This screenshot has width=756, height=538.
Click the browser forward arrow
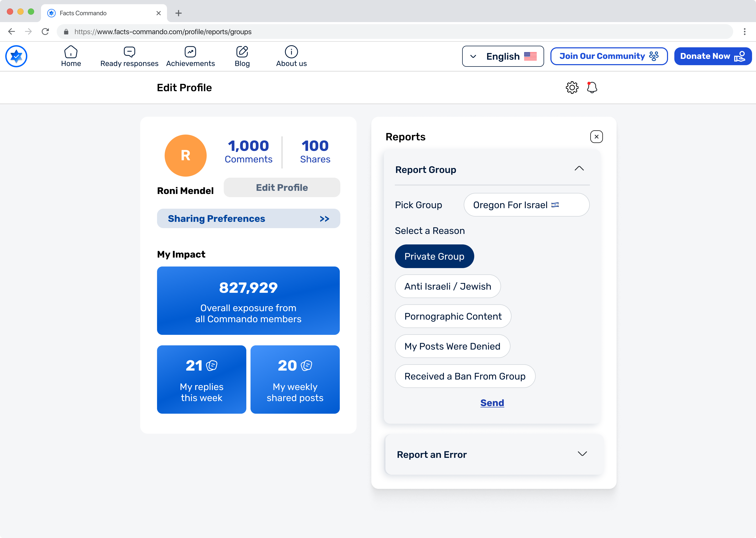click(x=28, y=32)
